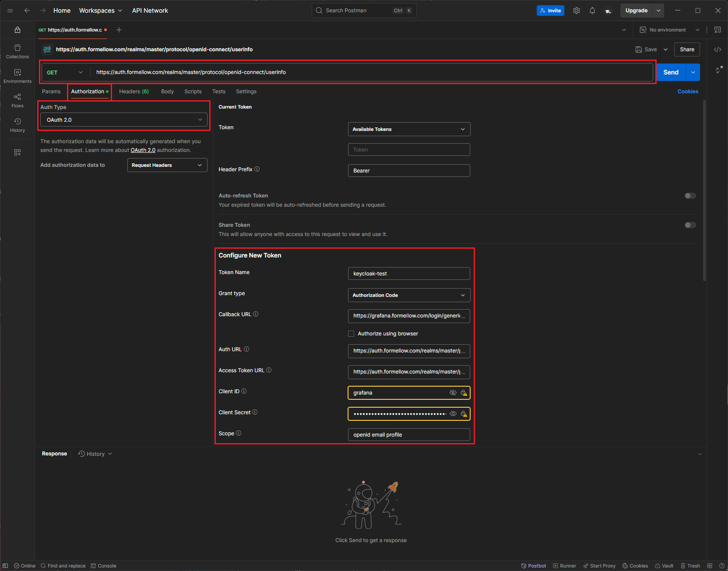Click Start Proxy in status bar

coord(599,566)
